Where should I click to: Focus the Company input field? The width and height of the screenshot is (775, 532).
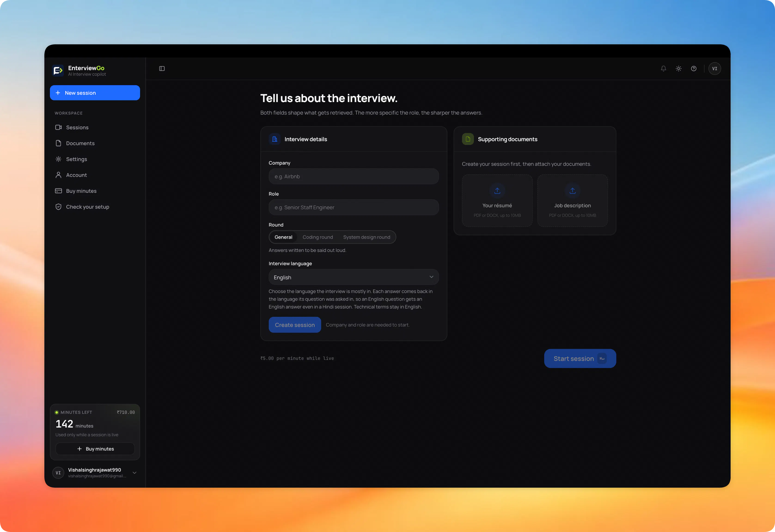(354, 176)
